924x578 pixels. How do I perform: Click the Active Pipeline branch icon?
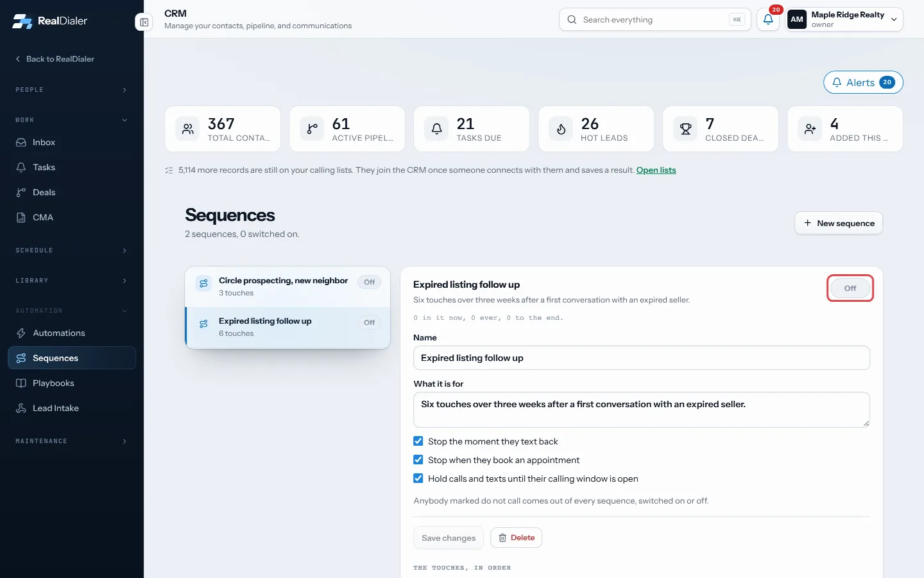(312, 129)
